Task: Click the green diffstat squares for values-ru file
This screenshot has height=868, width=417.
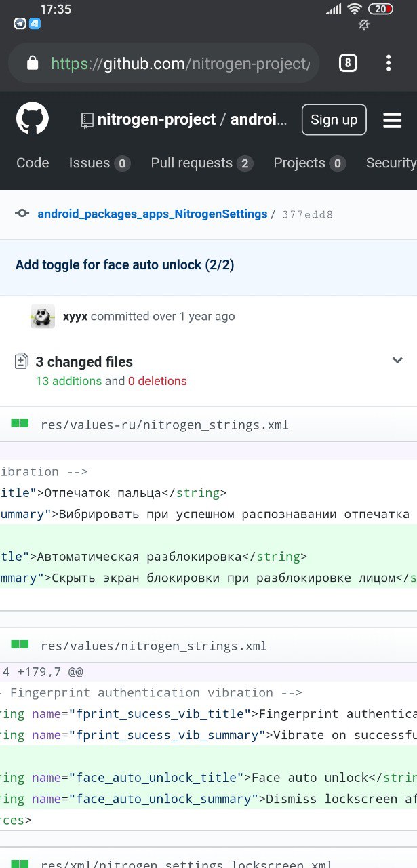Action: point(20,423)
